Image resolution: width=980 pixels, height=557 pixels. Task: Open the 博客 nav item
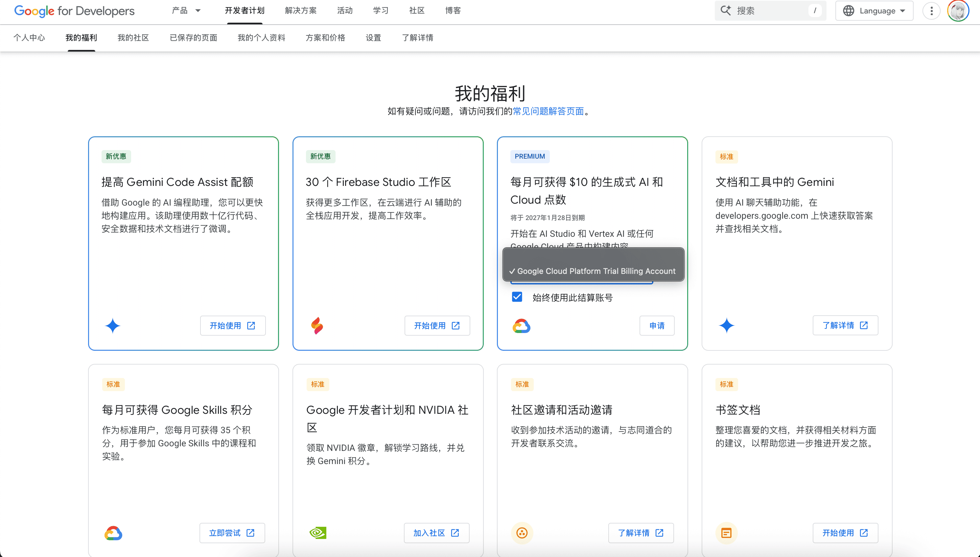pyautogui.click(x=453, y=11)
